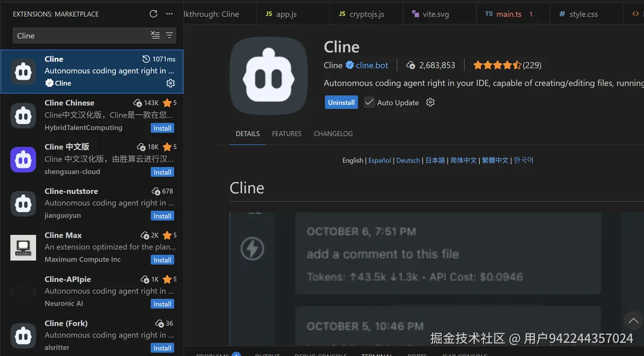Select the Cline extension in the results list
The image size is (644, 356).
coord(92,72)
